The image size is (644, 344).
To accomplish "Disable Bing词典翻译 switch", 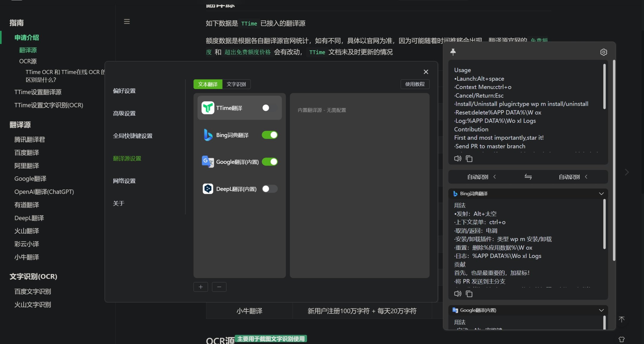I will 269,135.
